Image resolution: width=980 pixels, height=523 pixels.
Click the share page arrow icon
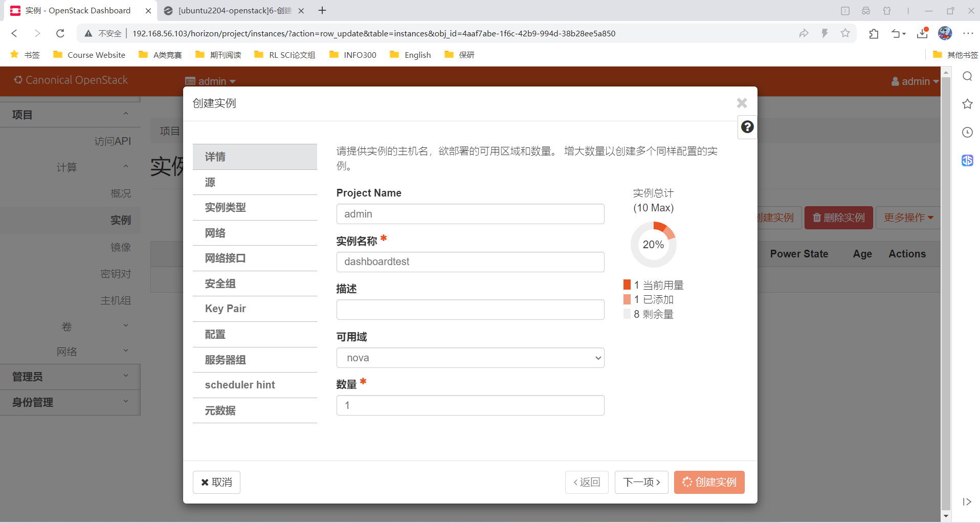[x=804, y=33]
